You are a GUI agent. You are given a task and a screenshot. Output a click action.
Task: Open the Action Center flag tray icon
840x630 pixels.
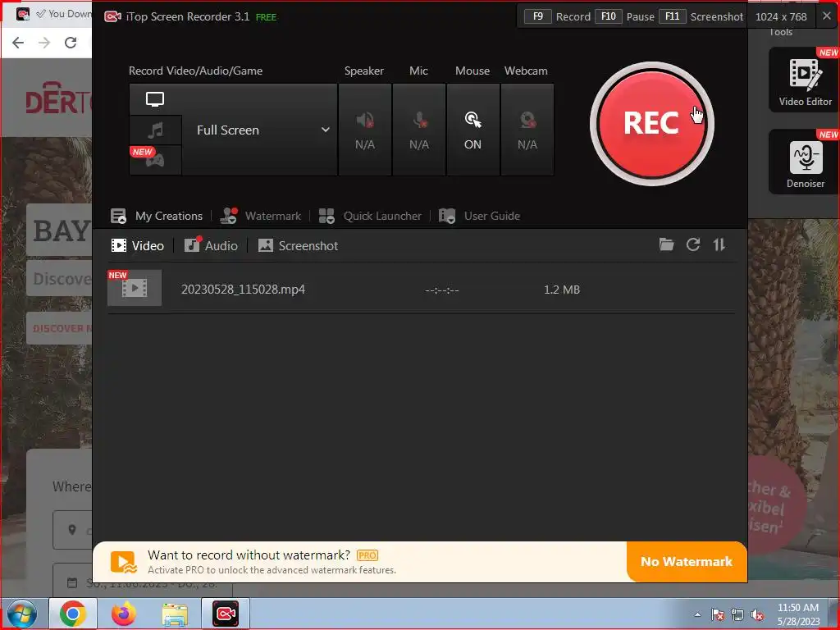pos(717,614)
